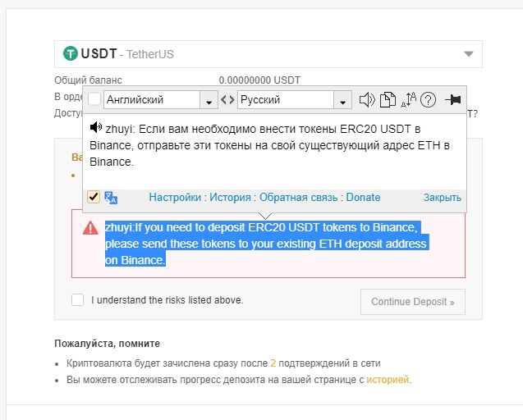
Task: Click the Continue Deposit button
Action: pyautogui.click(x=413, y=302)
